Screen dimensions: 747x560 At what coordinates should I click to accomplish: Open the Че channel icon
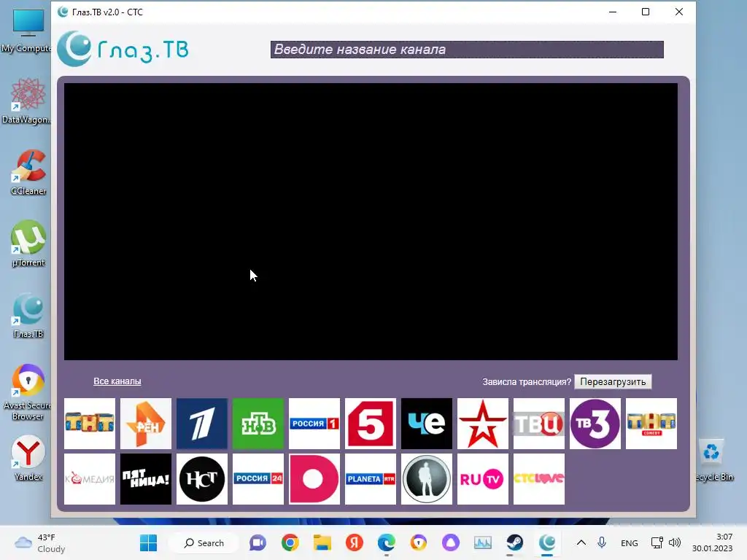tap(427, 424)
